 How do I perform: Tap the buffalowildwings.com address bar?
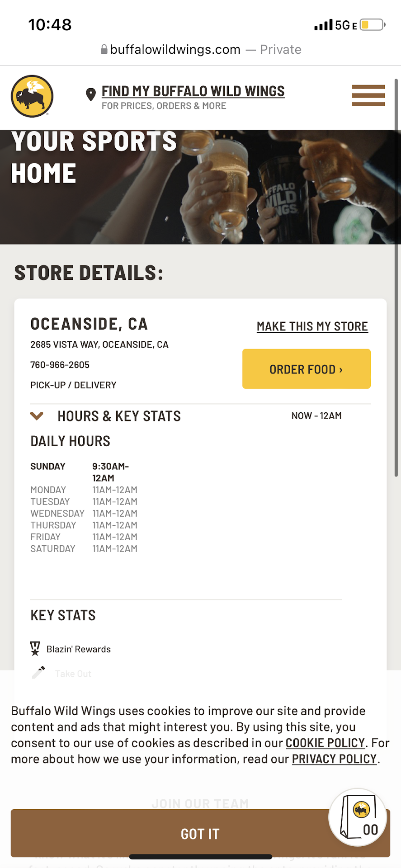coord(200,49)
